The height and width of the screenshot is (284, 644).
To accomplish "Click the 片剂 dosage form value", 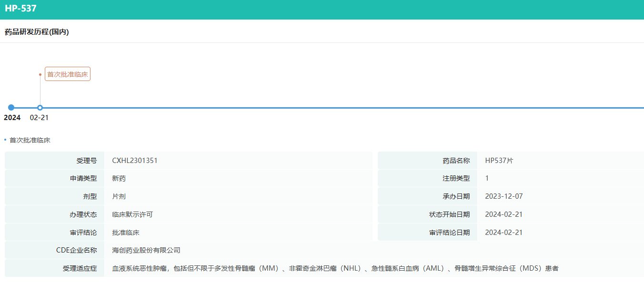I will pos(119,196).
